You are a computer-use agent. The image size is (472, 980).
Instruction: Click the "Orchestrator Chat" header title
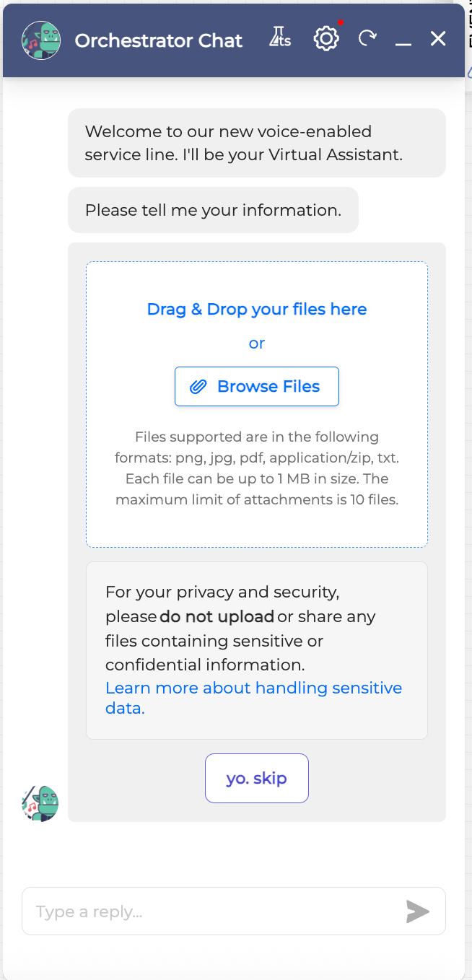159,40
